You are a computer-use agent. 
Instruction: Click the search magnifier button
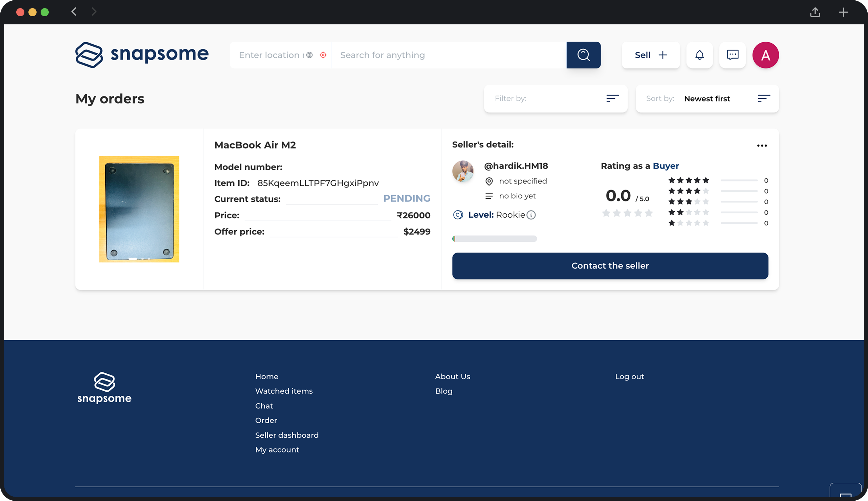(584, 55)
